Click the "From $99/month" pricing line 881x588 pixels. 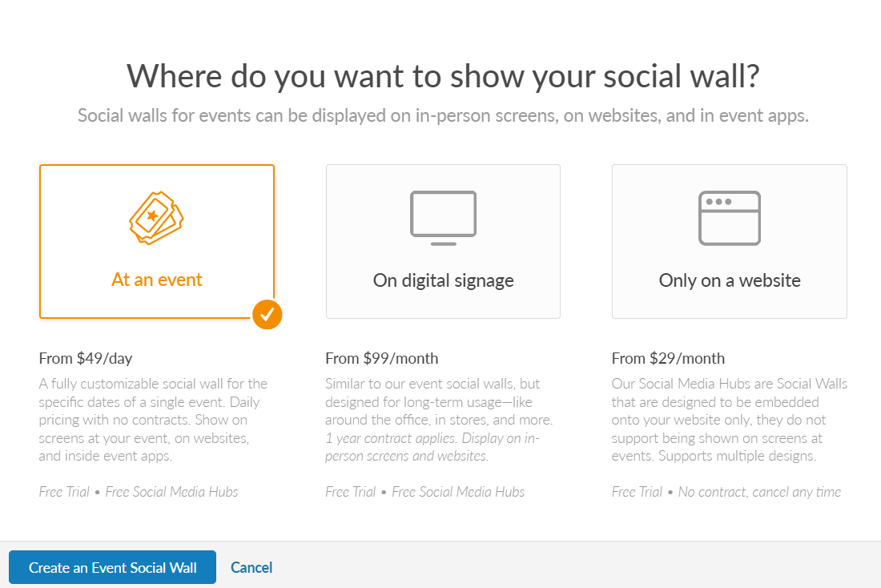click(381, 358)
